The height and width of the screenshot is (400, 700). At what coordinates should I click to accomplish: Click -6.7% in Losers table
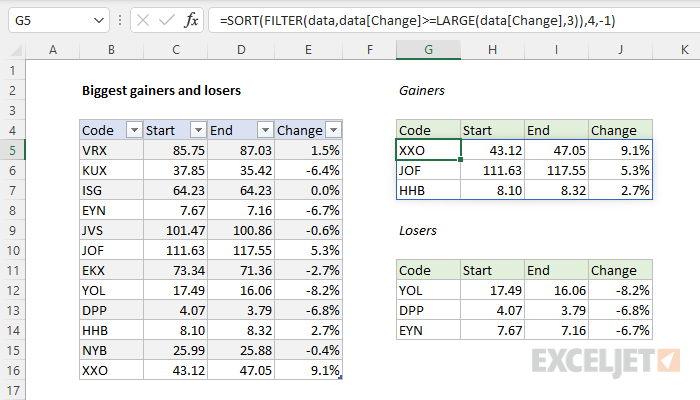pyautogui.click(x=621, y=330)
